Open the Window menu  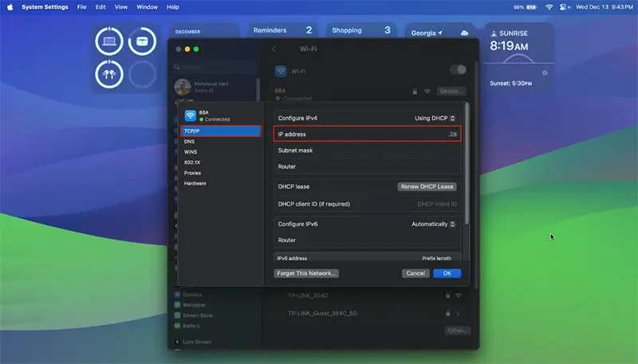(x=147, y=7)
